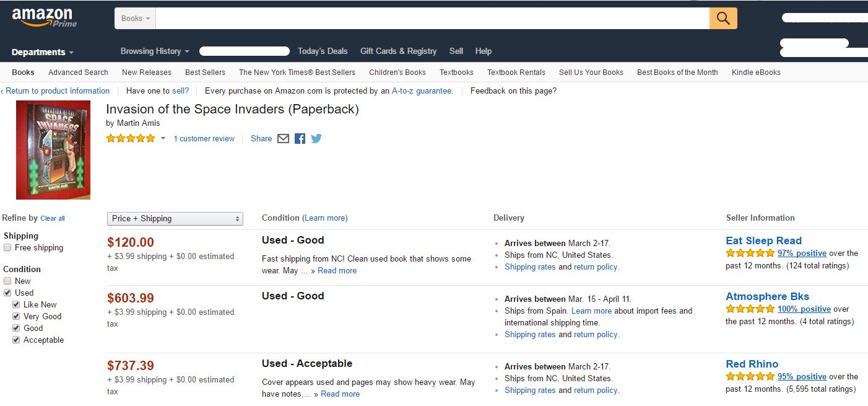This screenshot has height=406, width=868.
Task: Click the five-star rating next to the title
Action: point(130,138)
